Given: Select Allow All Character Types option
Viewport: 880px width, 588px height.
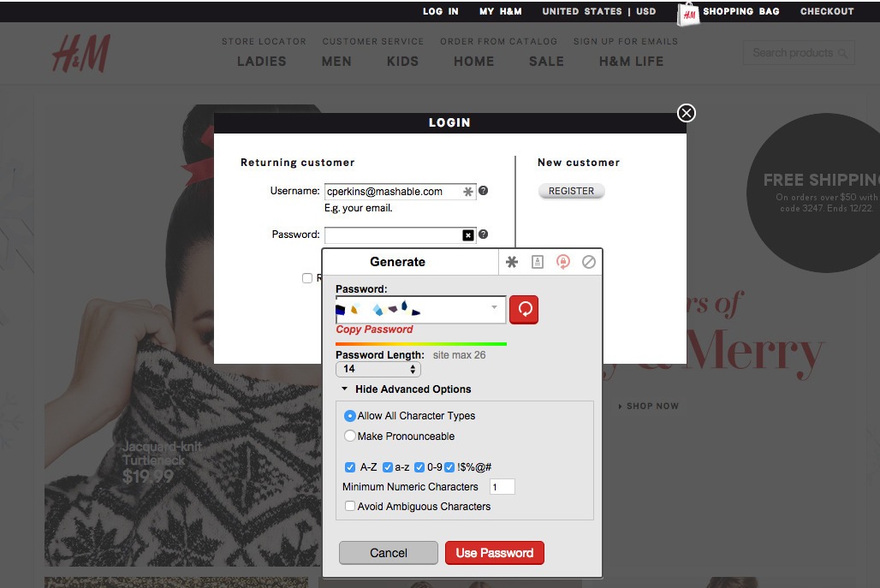Looking at the screenshot, I should pos(350,416).
